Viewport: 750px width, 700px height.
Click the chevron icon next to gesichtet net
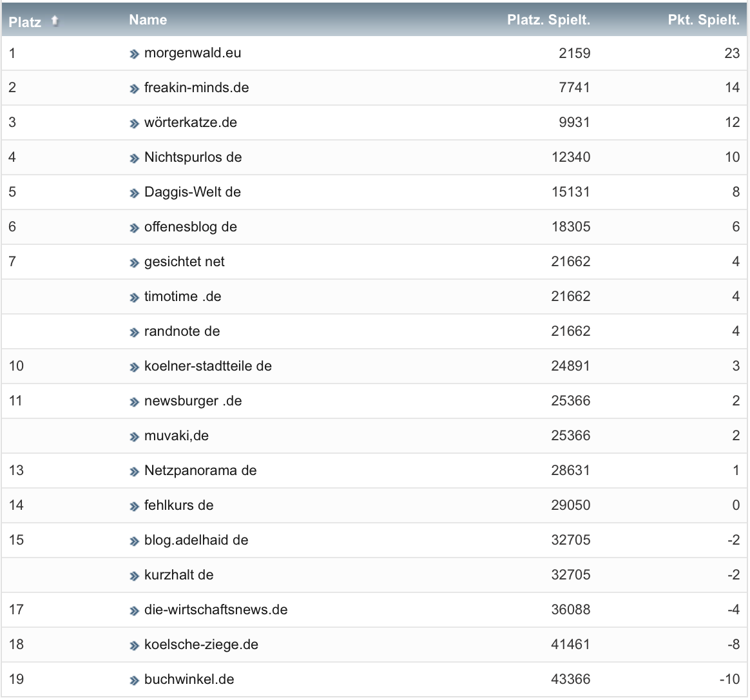134,263
